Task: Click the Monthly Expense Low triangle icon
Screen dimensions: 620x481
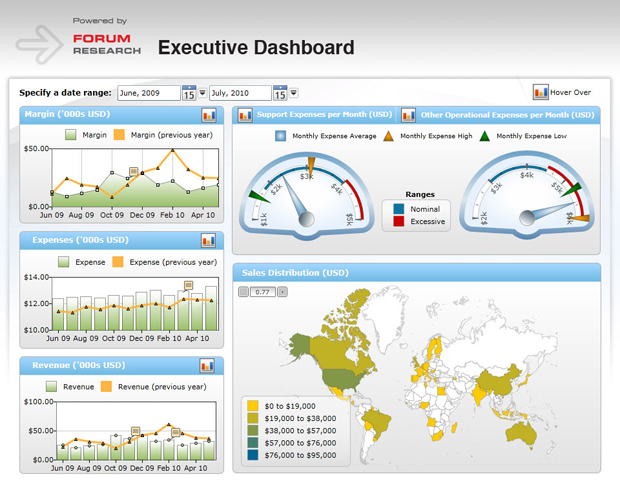Action: (x=484, y=136)
